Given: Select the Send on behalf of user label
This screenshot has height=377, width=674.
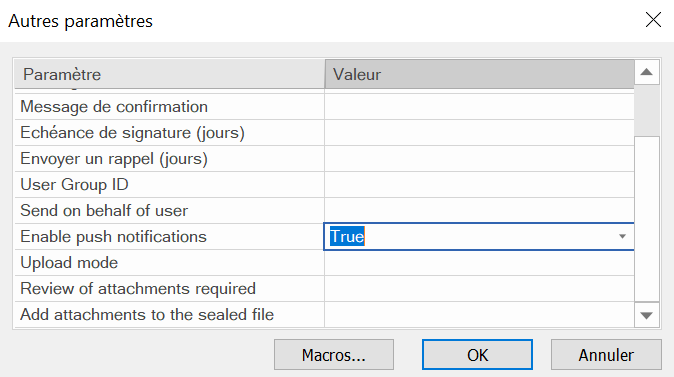Looking at the screenshot, I should (104, 211).
